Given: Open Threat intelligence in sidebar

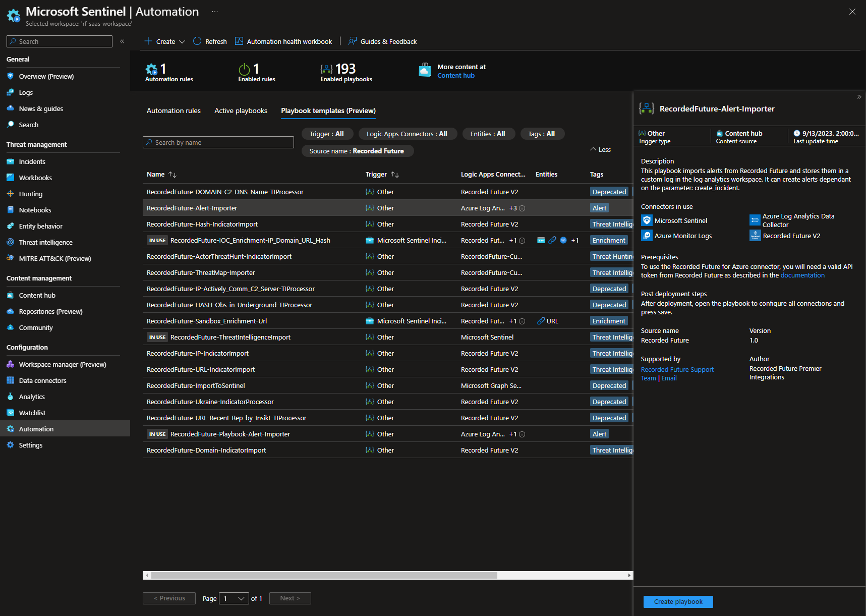Looking at the screenshot, I should (45, 242).
